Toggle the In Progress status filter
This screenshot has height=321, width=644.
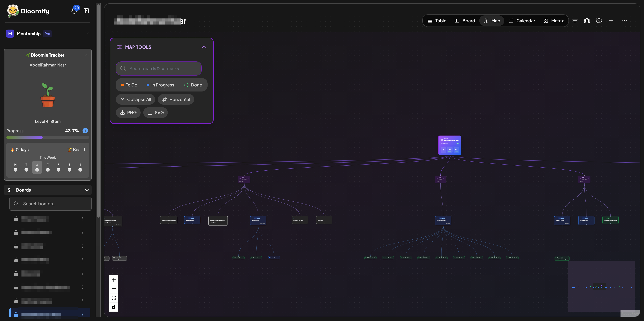(160, 85)
